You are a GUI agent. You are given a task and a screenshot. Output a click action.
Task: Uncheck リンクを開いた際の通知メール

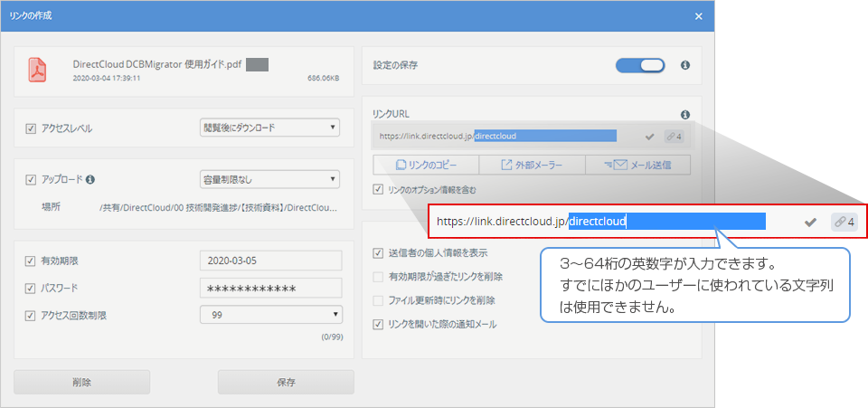[378, 325]
